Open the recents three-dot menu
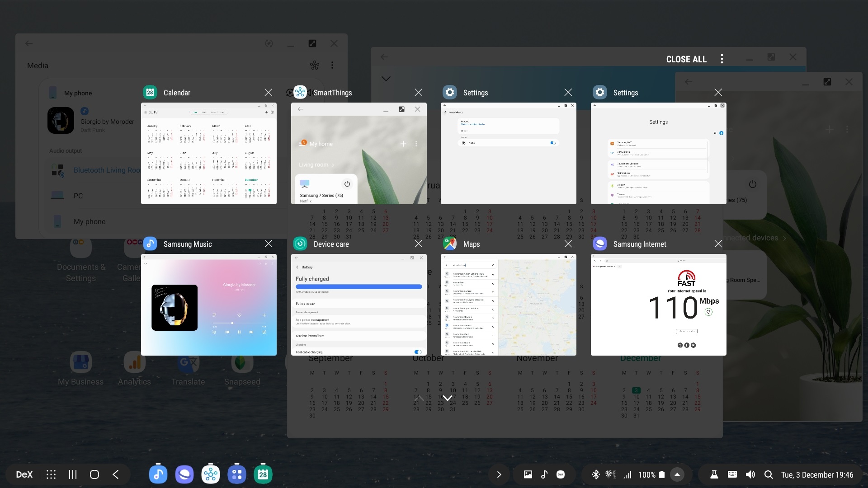Viewport: 868px width, 488px height. coord(722,59)
